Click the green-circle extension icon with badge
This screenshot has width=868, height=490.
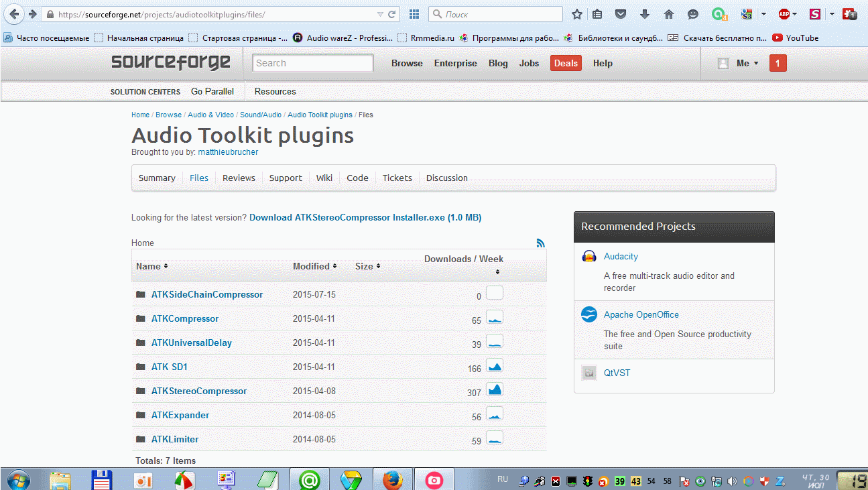[719, 14]
